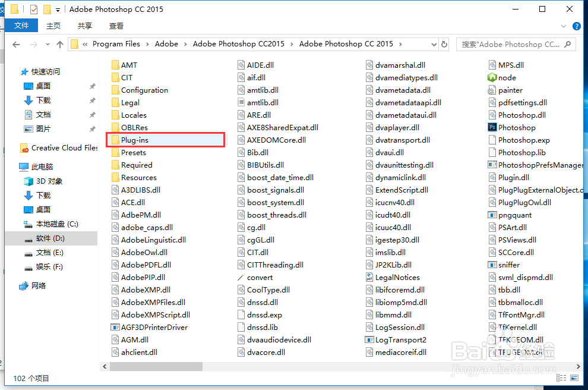The image size is (588, 390).
Task: Select the painter settings file
Action: coord(505,90)
